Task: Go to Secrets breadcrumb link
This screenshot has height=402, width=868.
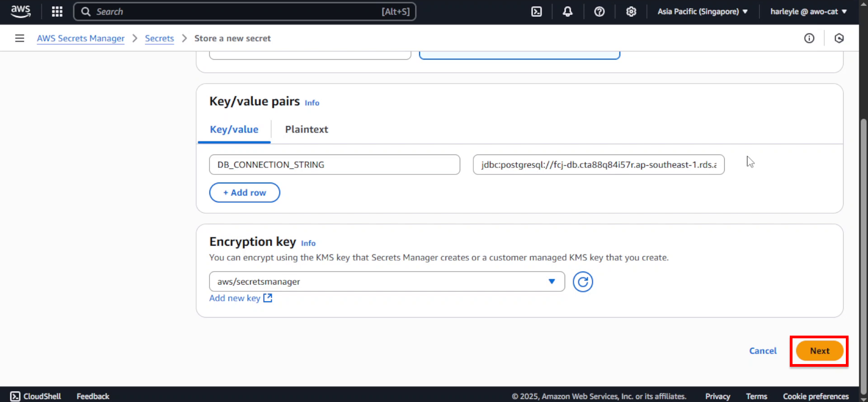Action: 159,38
